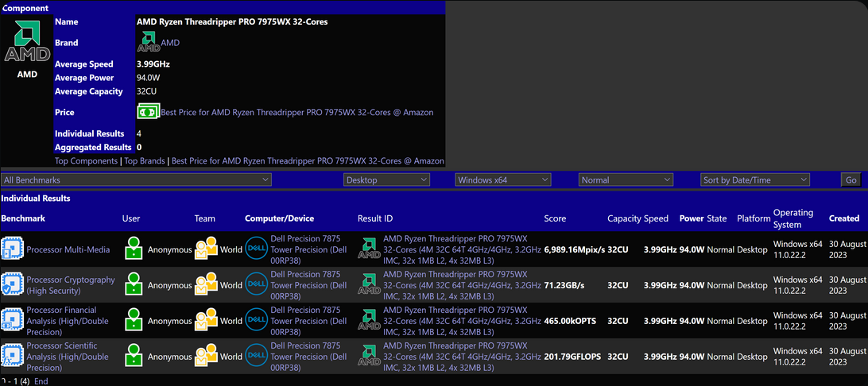Click the Processor Financial Analysis benchmark icon

[x=12, y=320]
